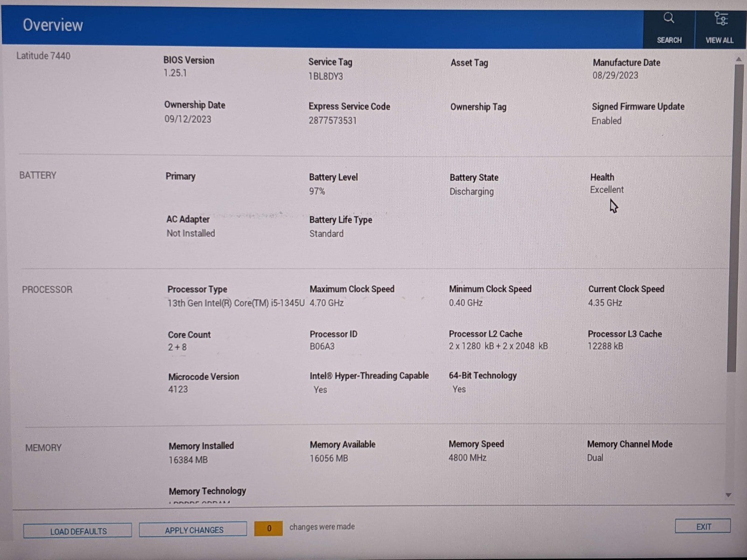Viewport: 747px width, 560px height.
Task: Click the scrollbar up arrow
Action: tap(739, 59)
